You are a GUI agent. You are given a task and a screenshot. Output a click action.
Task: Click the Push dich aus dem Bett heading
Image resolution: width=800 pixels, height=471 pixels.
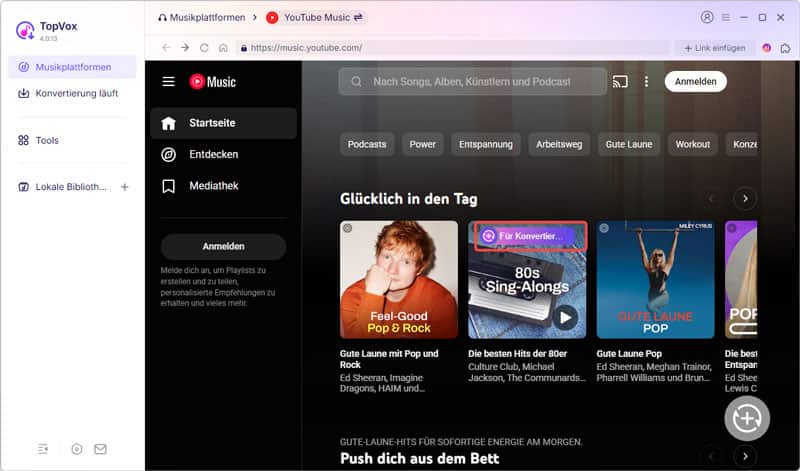click(419, 458)
